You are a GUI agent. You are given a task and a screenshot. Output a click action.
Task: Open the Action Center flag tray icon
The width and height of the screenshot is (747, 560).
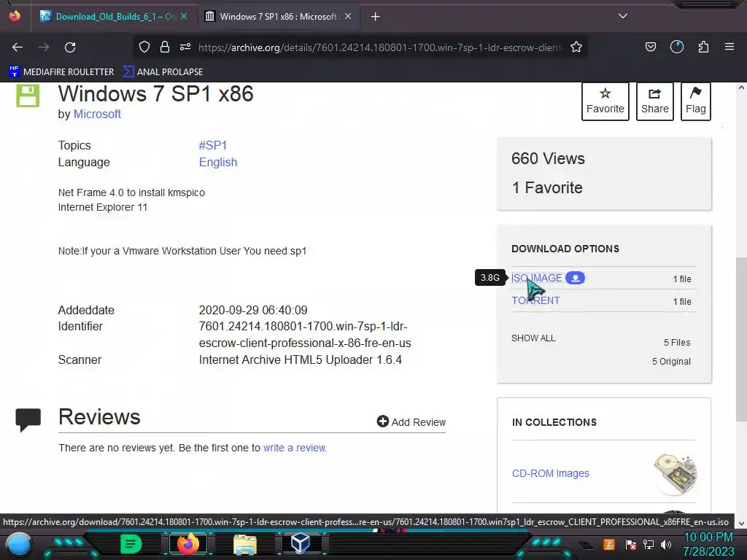[x=631, y=545]
